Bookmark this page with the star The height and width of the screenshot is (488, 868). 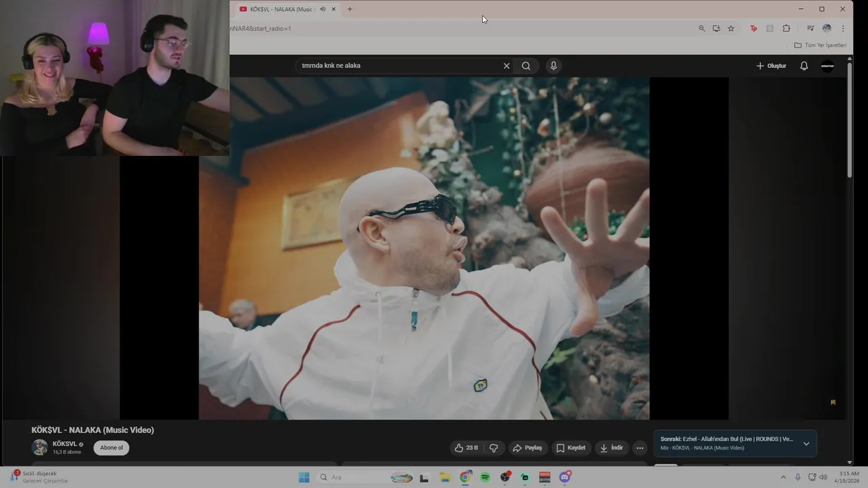click(731, 28)
